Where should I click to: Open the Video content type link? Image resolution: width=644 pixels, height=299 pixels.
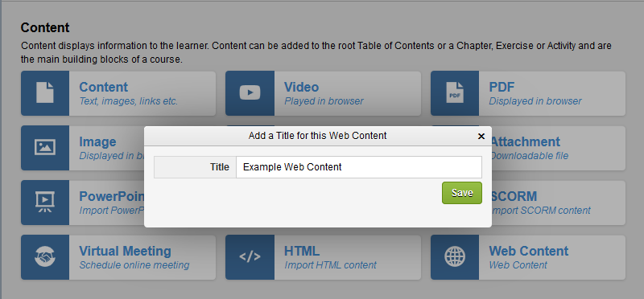pos(301,87)
